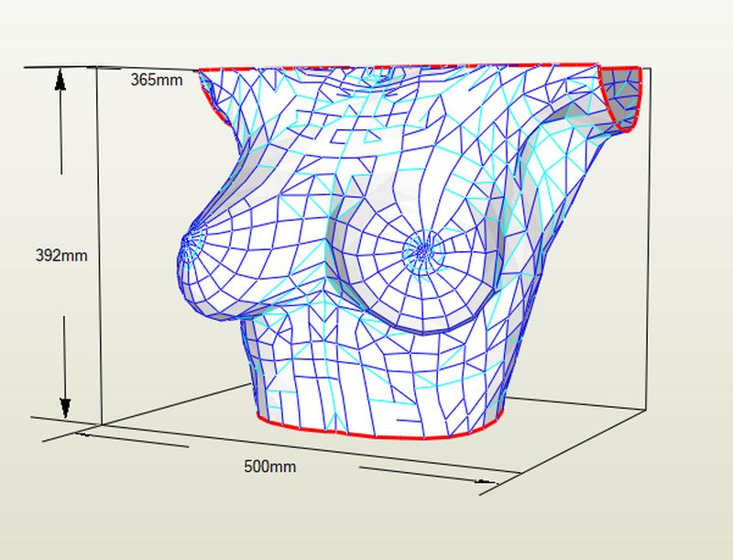Click the bounding box's top-right corner
This screenshot has height=560, width=733.
click(647, 67)
